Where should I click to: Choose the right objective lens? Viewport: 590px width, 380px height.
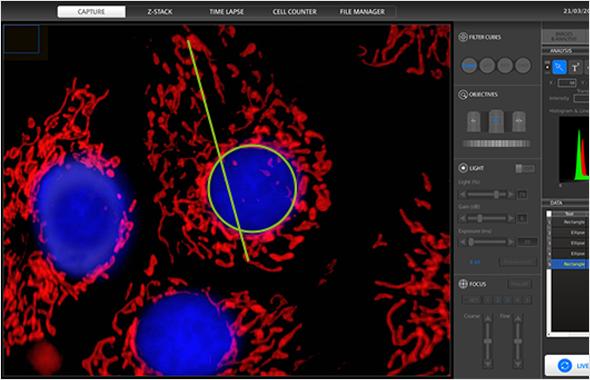pyautogui.click(x=519, y=121)
